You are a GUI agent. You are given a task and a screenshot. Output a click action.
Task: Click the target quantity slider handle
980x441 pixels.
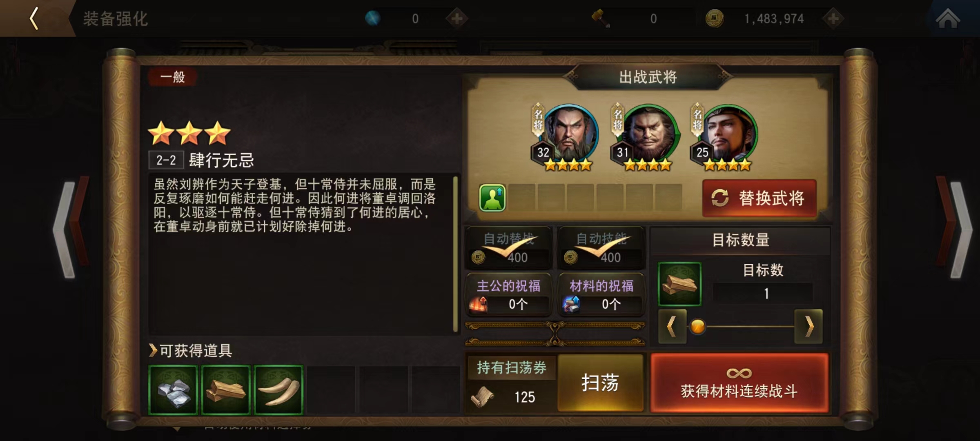pos(697,327)
